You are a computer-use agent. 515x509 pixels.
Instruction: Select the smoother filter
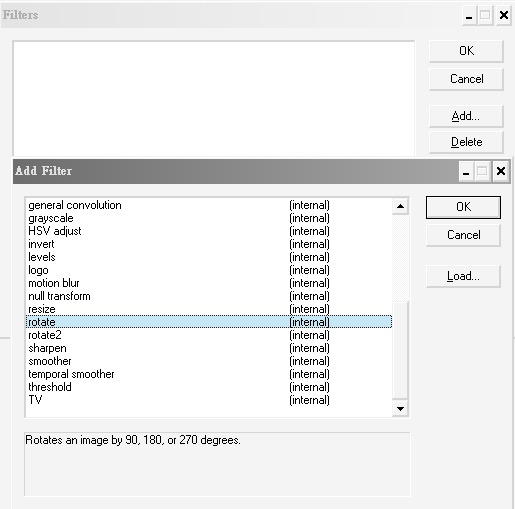[x=209, y=361]
